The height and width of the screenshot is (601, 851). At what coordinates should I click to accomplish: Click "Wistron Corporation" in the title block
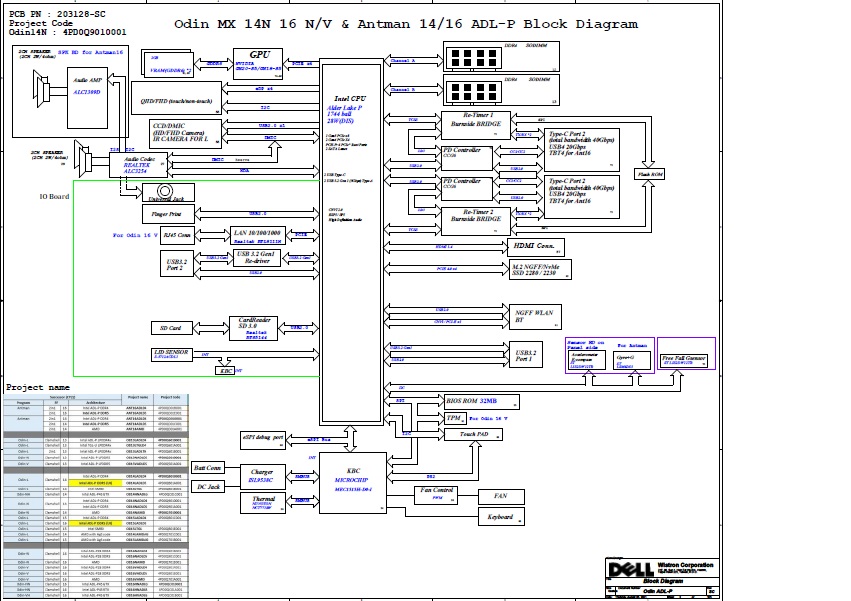click(x=685, y=565)
